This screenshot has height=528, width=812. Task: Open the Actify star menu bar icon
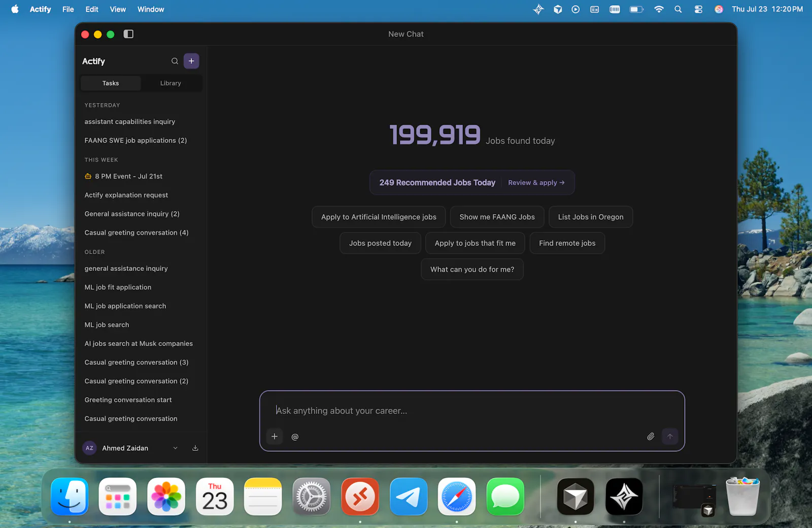point(538,9)
